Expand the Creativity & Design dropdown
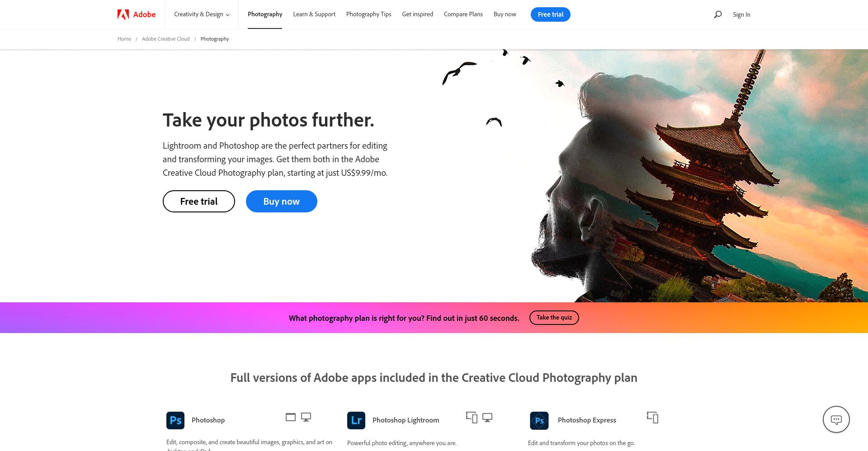The width and height of the screenshot is (868, 451). [202, 14]
